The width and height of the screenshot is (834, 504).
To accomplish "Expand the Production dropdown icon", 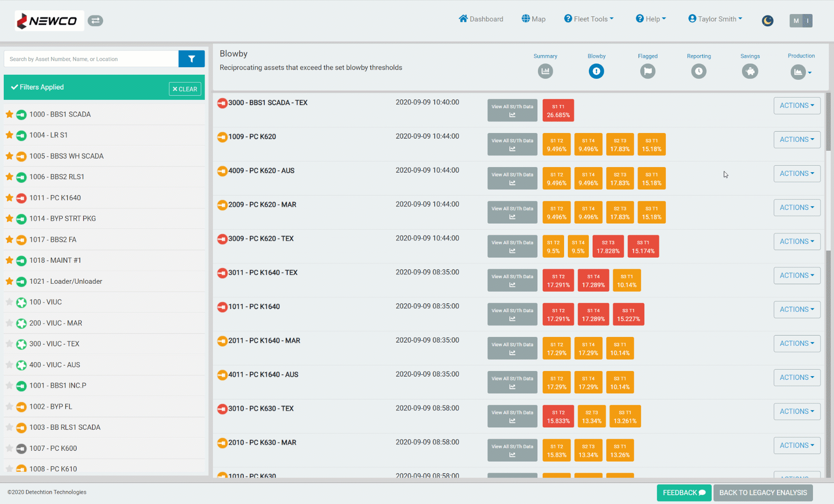I will coord(801,72).
